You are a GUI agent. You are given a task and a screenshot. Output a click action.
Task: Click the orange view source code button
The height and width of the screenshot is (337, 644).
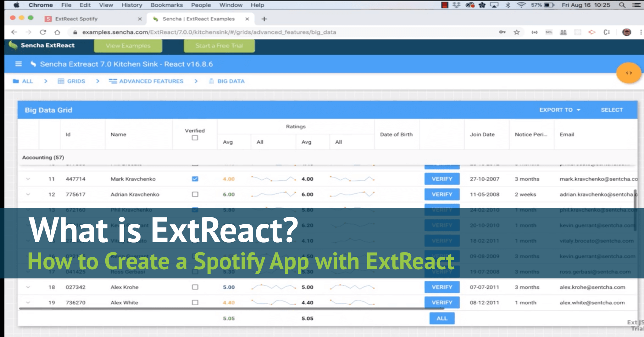coord(629,73)
